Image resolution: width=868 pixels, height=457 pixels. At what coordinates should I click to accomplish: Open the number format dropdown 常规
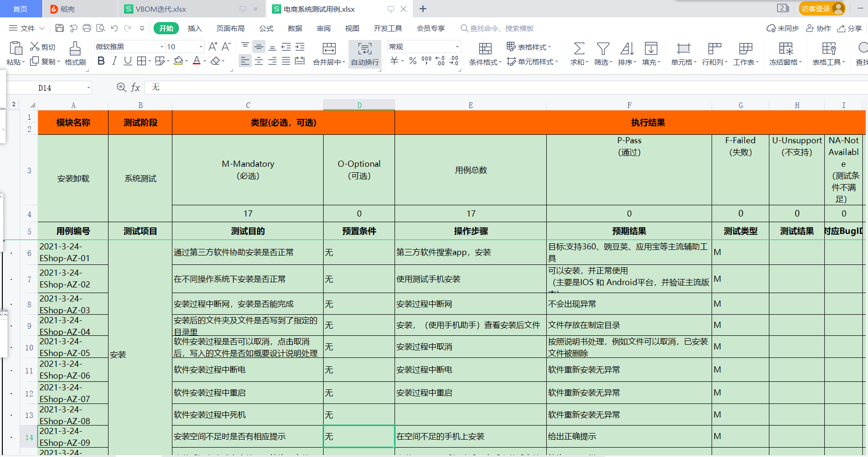click(457, 46)
